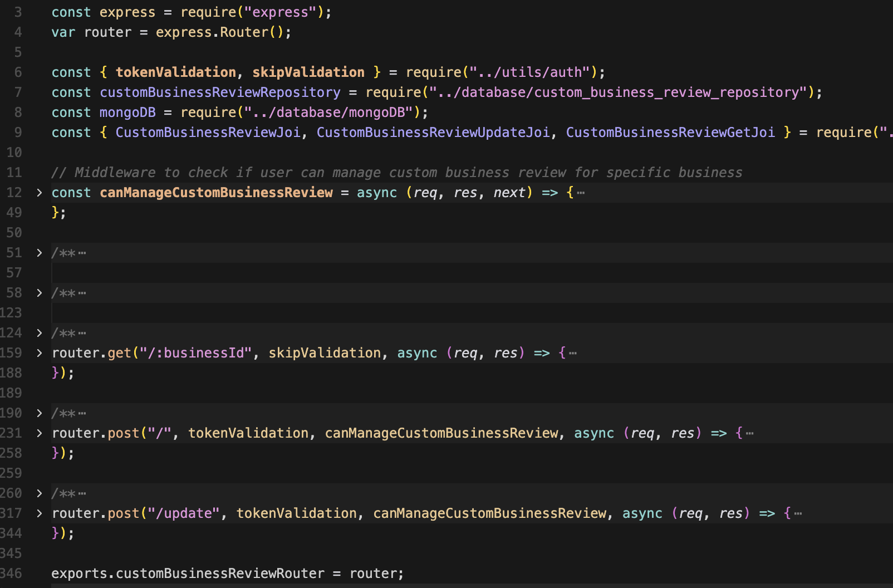Image resolution: width=893 pixels, height=588 pixels.
Task: Expand the collapsed comment at line 58
Action: coord(39,293)
